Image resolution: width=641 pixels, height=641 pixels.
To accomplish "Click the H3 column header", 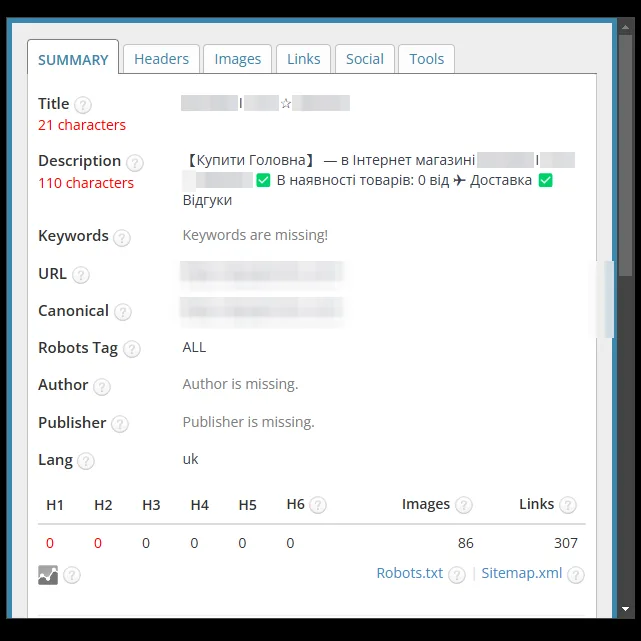I will tap(151, 505).
